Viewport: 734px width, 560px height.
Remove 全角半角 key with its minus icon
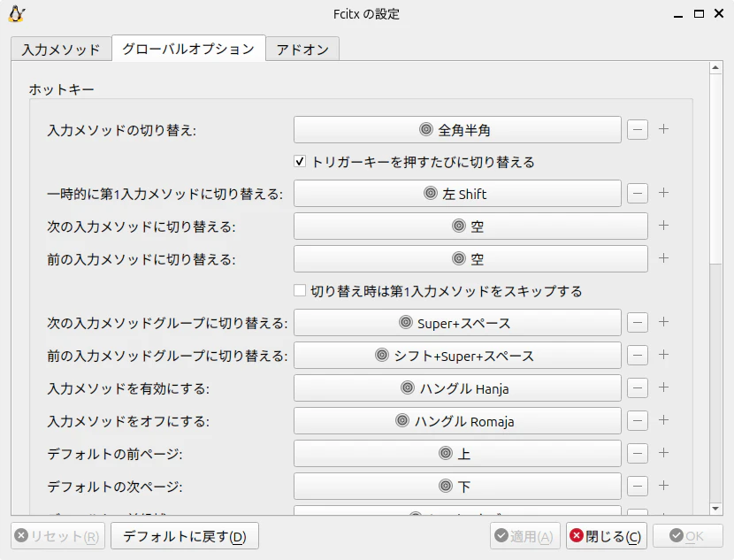pyautogui.click(x=638, y=130)
